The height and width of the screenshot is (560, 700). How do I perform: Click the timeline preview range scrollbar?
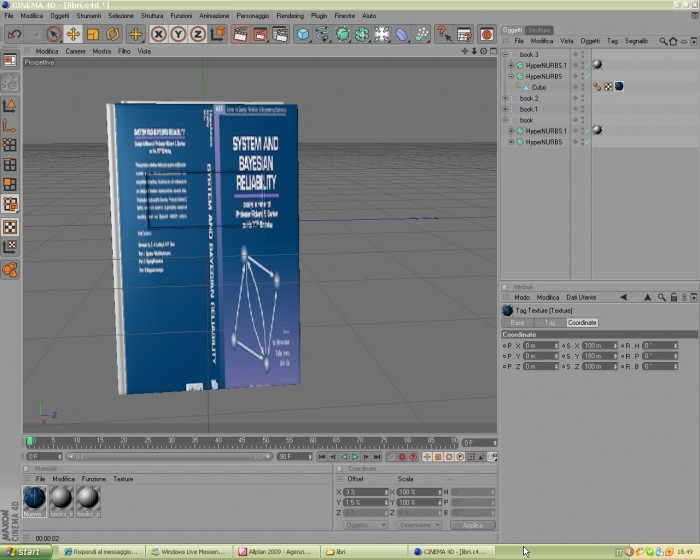pos(169,457)
